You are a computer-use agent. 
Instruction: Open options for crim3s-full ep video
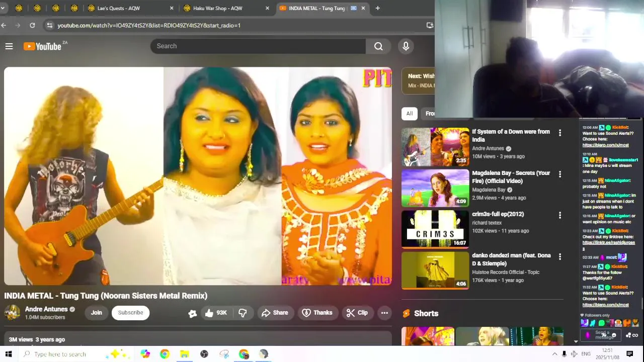[559, 215]
